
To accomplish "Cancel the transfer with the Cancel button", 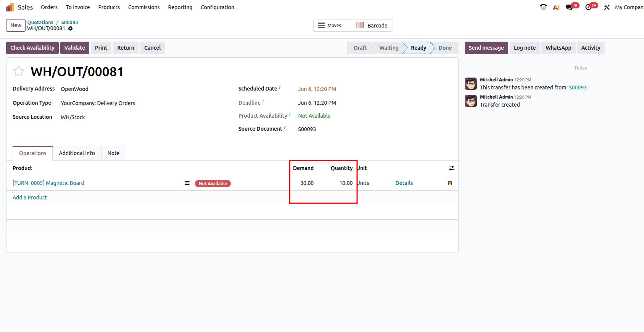I will [x=152, y=48].
